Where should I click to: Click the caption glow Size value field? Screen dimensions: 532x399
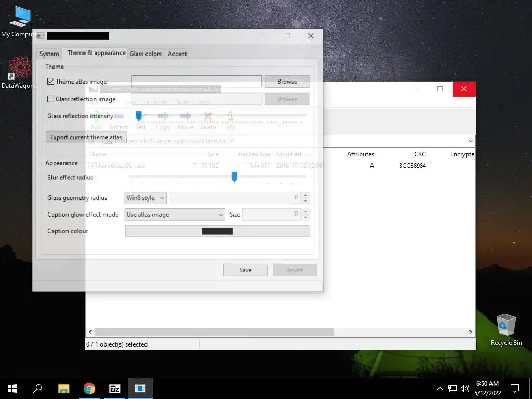coord(271,215)
